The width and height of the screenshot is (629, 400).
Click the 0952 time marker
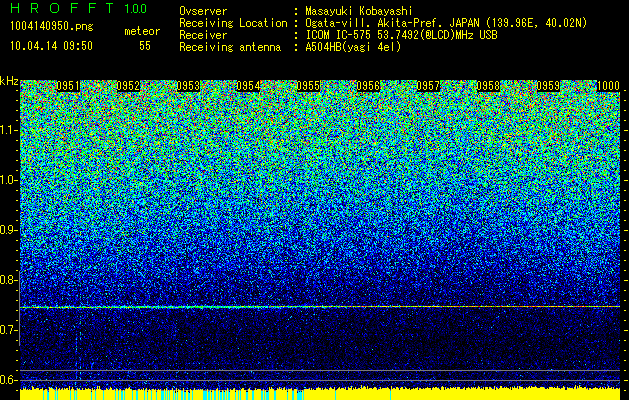click(128, 86)
